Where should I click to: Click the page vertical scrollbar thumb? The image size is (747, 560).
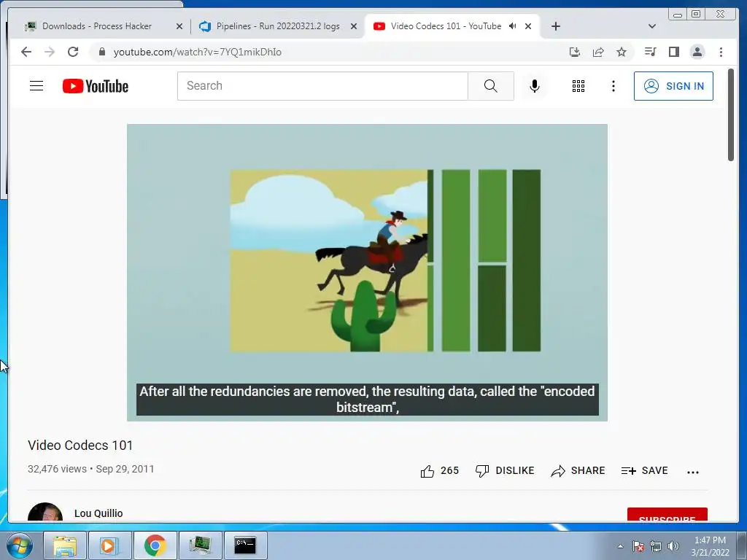(x=731, y=114)
